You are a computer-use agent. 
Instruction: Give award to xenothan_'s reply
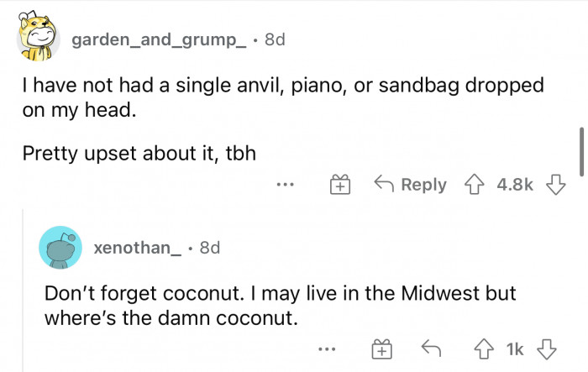tap(381, 347)
